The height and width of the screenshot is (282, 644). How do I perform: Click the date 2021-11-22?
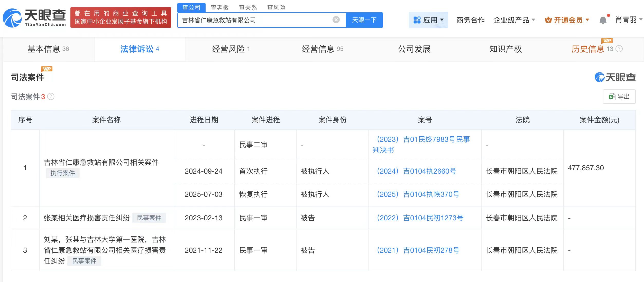204,250
